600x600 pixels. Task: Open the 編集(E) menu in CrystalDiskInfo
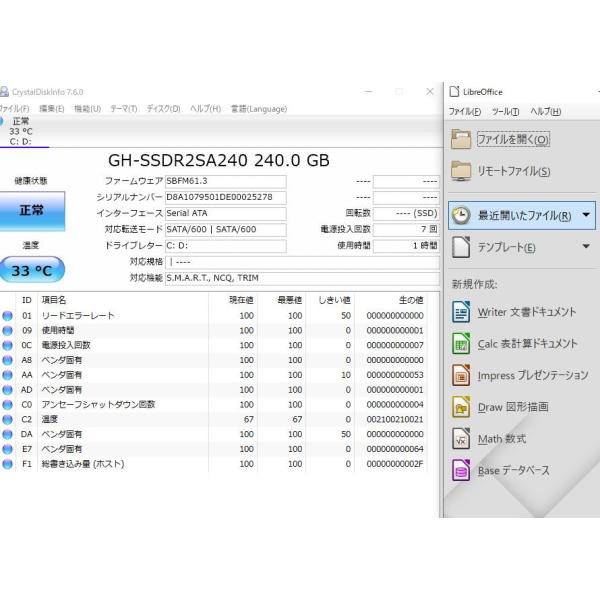(52, 109)
